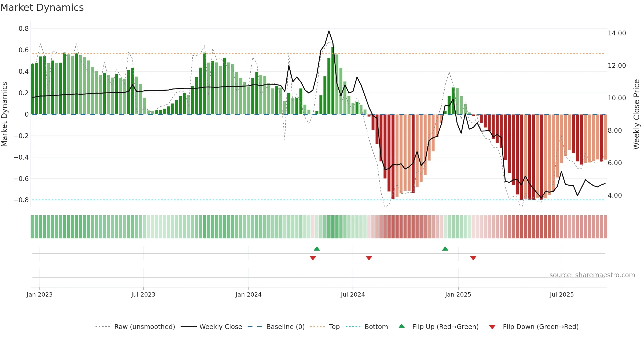
Task: Click the Weekly Close Price axis title
Action: [x=636, y=114]
